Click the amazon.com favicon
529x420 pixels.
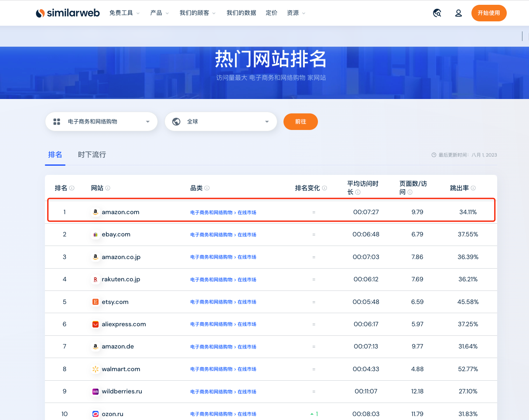click(x=95, y=212)
